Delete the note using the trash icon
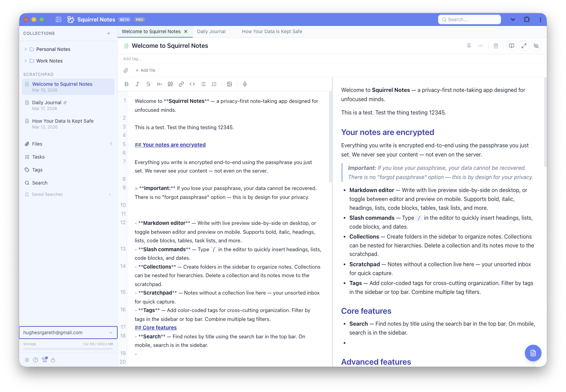Image resolution: width=566 pixels, height=392 pixels. 496,45
